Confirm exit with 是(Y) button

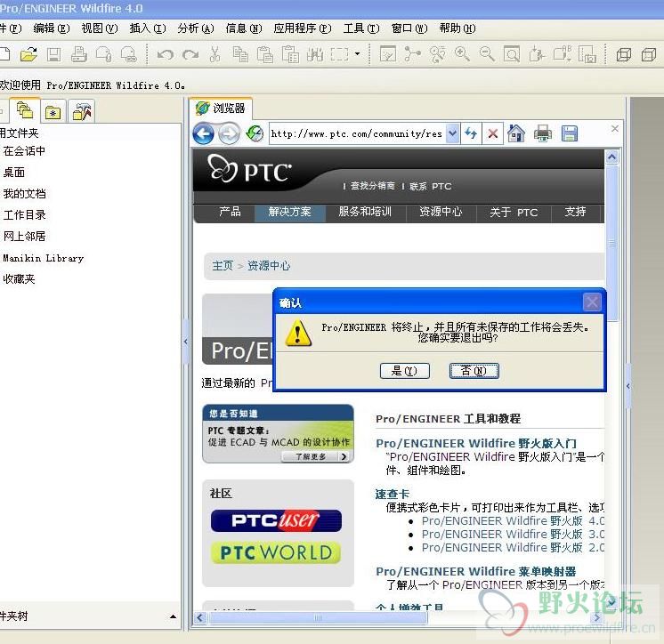pyautogui.click(x=404, y=371)
